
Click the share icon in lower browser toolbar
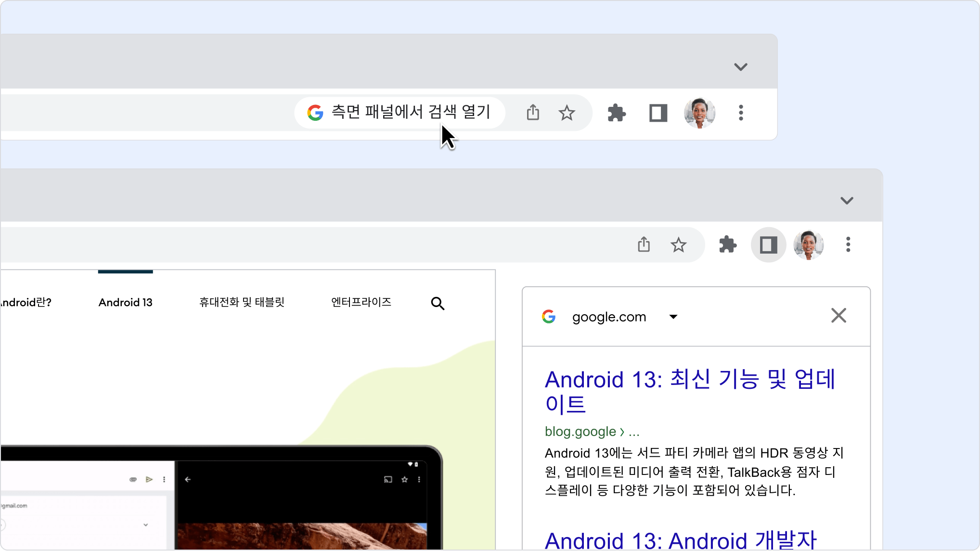tap(644, 244)
